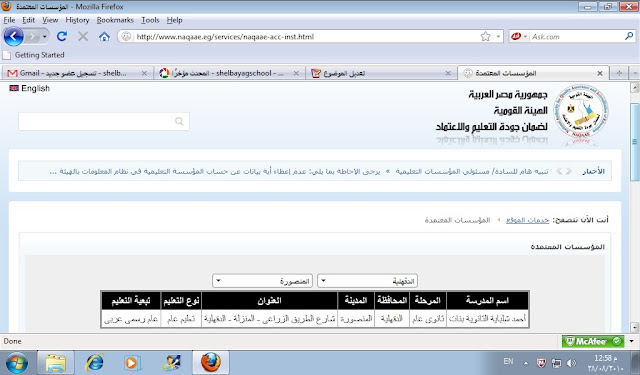This screenshot has width=640, height=375.
Task: Reload the page with the refresh icon
Action: [x=62, y=37]
